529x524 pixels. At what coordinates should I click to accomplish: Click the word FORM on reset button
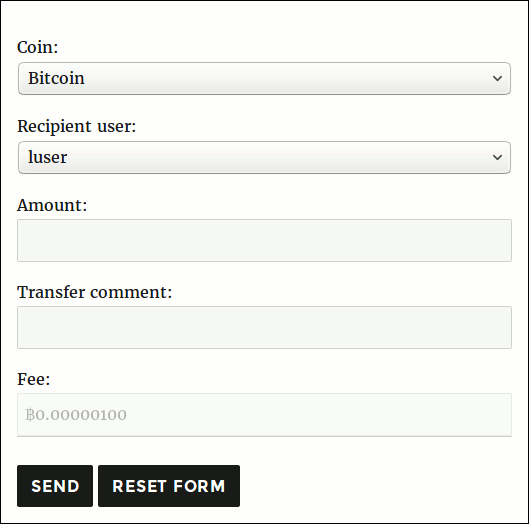pyautogui.click(x=199, y=486)
